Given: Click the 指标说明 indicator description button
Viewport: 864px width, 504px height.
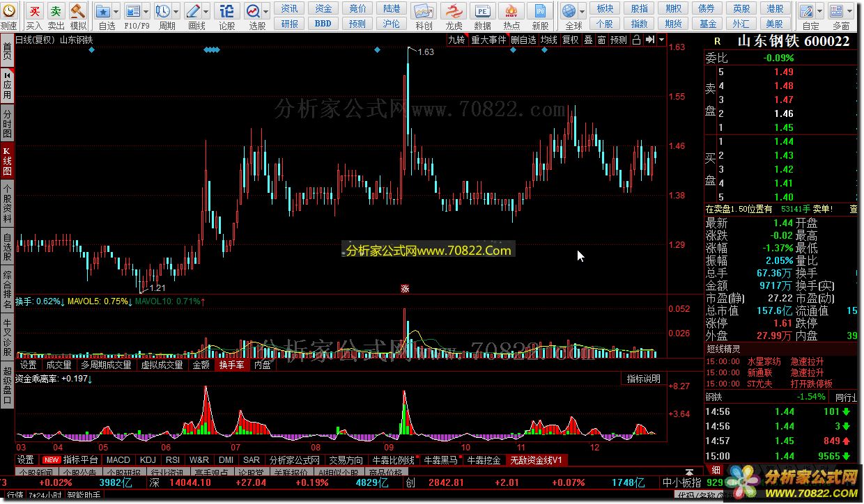Looking at the screenshot, I should 643,379.
